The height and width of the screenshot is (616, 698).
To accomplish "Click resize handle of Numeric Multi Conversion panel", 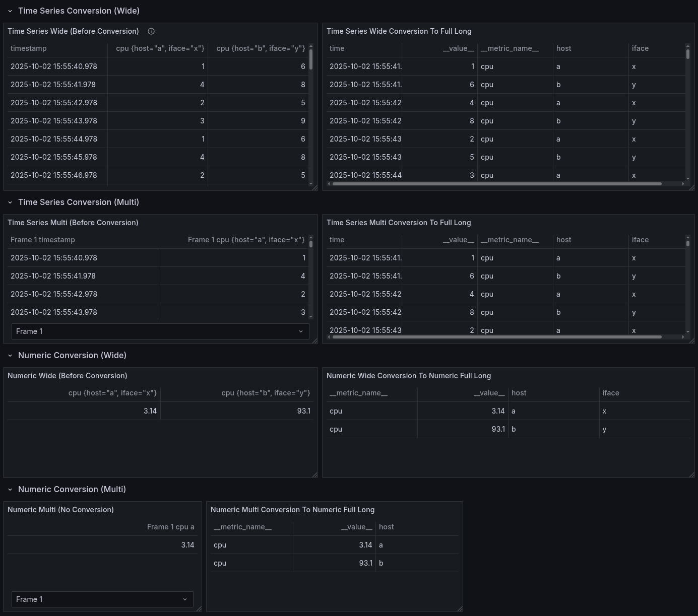I will pyautogui.click(x=460, y=609).
